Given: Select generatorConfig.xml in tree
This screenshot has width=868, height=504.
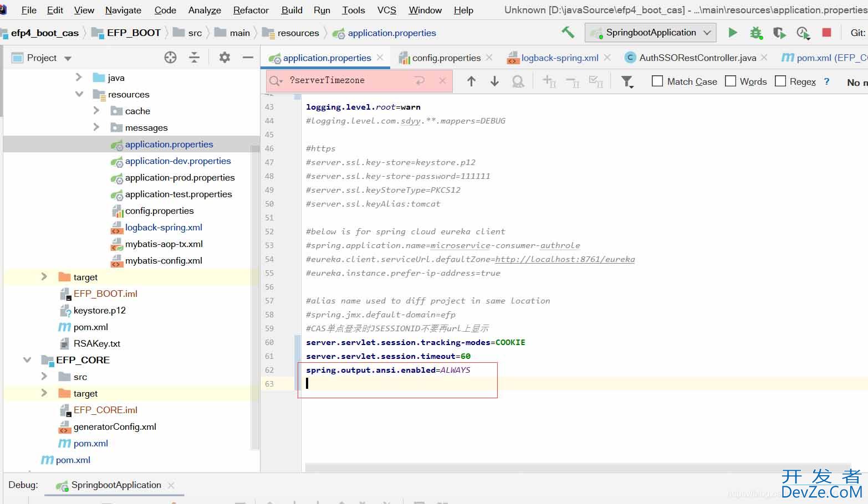Looking at the screenshot, I should [x=115, y=426].
